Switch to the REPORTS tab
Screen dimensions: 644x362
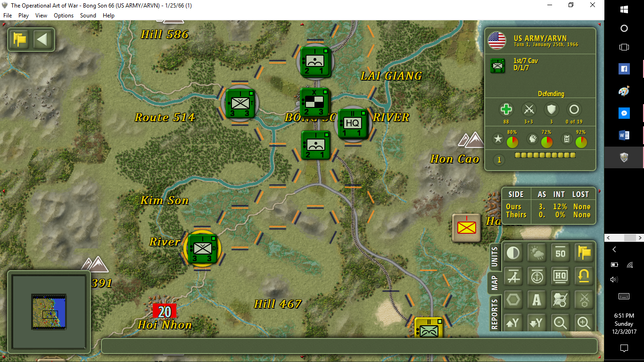[495, 314]
